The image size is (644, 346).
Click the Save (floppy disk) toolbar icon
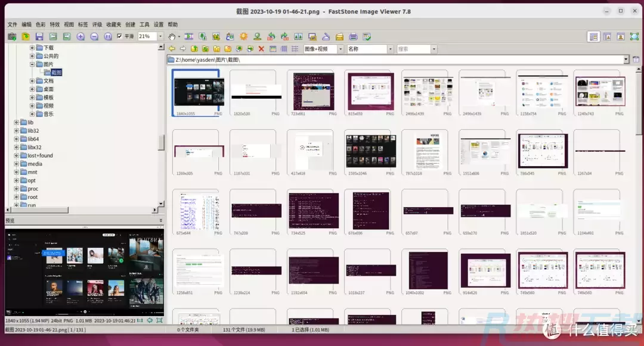(x=39, y=37)
